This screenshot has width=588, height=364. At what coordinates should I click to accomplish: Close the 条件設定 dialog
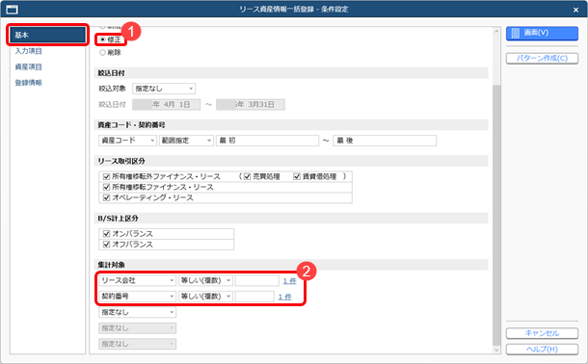coord(576,10)
